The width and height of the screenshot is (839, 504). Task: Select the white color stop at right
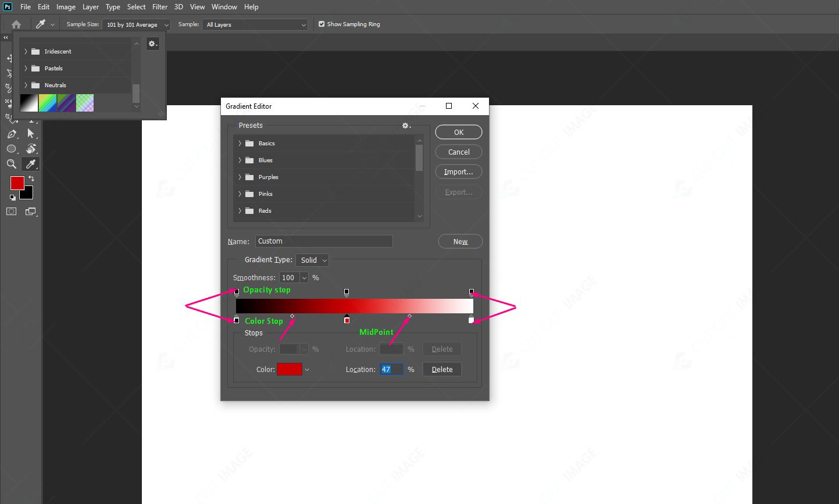pos(471,320)
